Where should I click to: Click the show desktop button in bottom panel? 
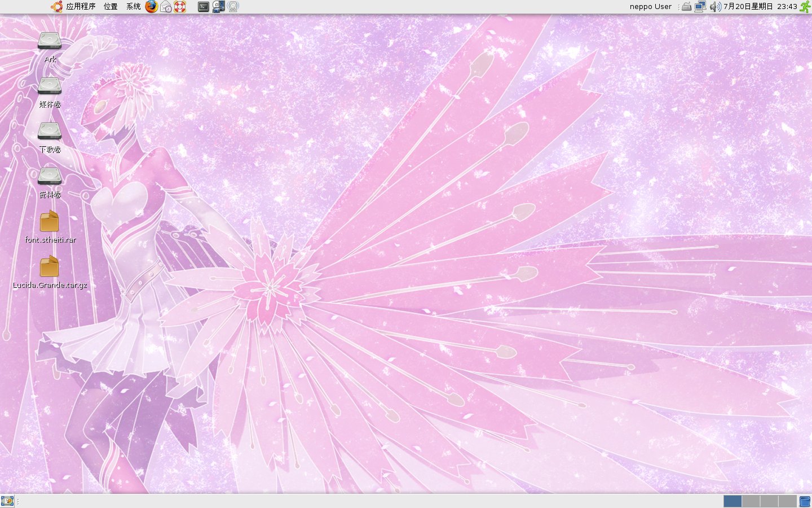coord(7,501)
